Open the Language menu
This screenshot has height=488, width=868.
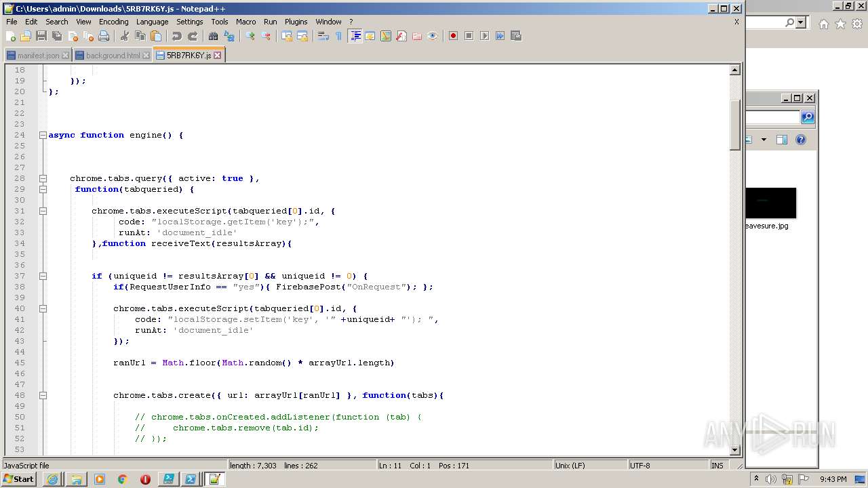click(152, 22)
